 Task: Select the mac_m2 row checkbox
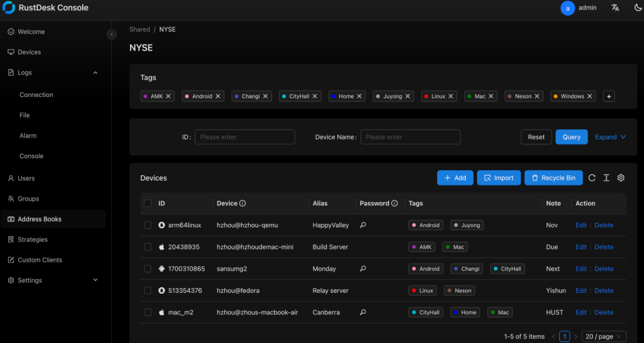(148, 312)
